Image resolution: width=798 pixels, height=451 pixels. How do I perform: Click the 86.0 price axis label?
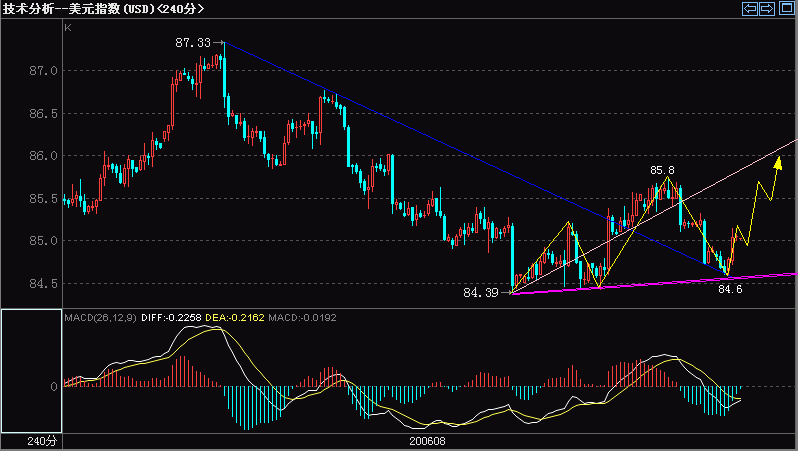pos(43,156)
